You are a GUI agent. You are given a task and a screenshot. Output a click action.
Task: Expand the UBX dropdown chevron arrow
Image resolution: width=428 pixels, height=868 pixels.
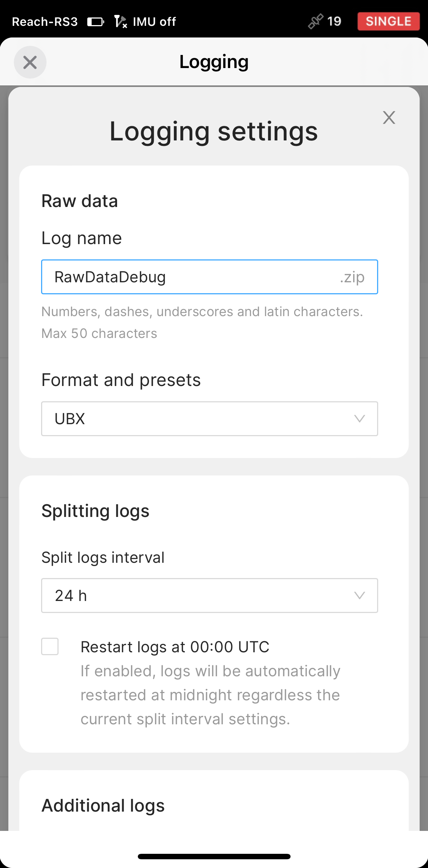click(x=359, y=419)
